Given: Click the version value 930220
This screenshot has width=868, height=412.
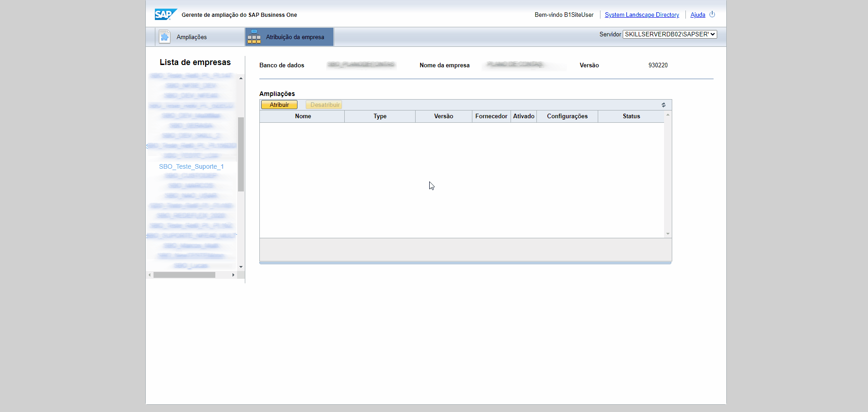Looking at the screenshot, I should (658, 65).
